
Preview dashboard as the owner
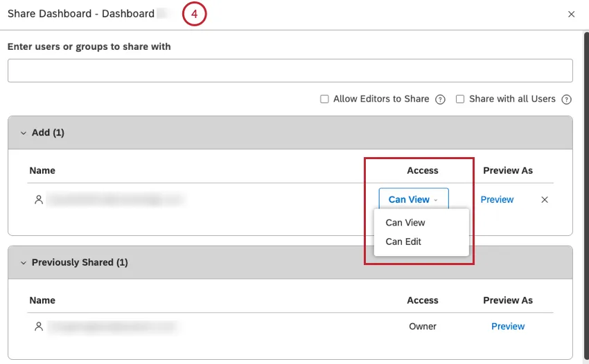click(x=508, y=327)
